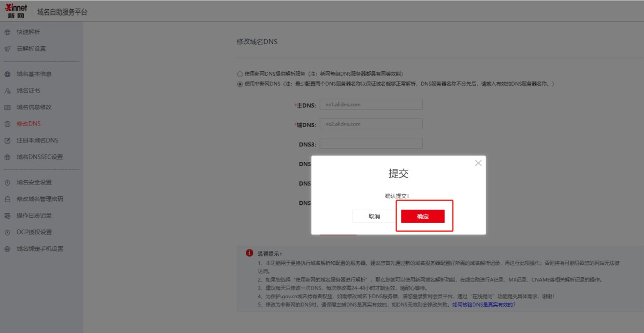
Task: Open 域名DNSSEC设置 menu item
Action: click(39, 157)
